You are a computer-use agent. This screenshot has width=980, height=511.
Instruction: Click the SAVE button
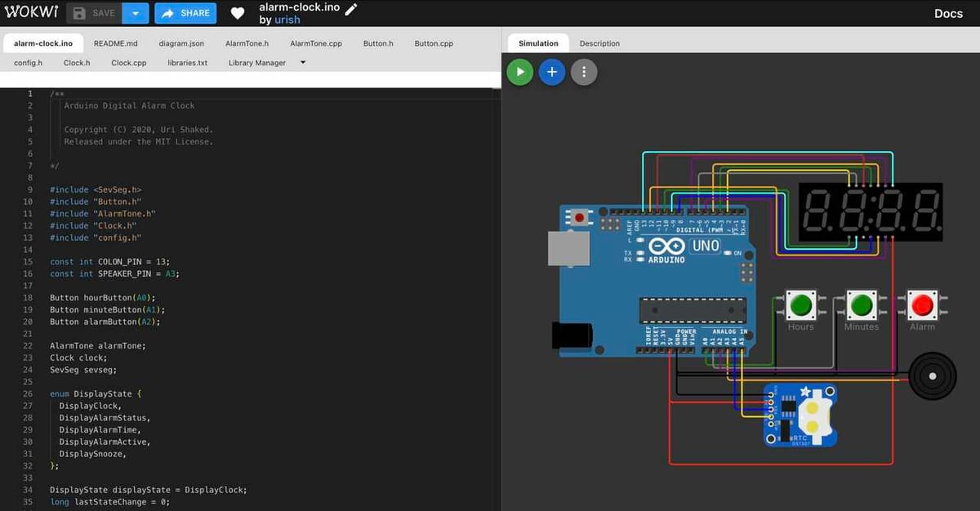coord(94,13)
